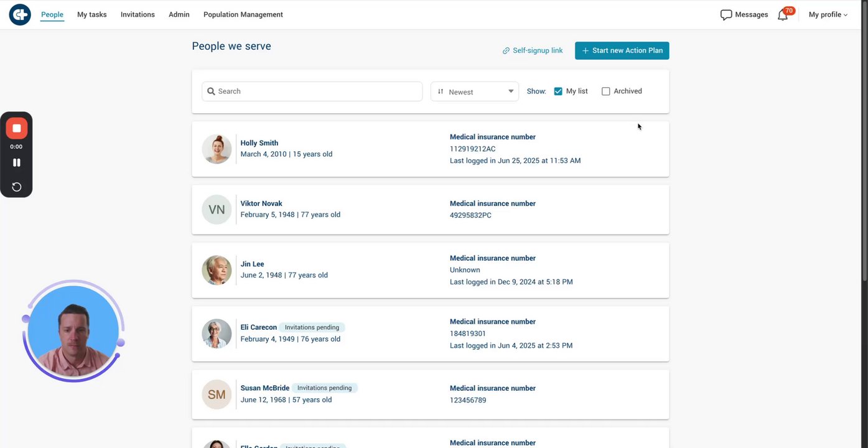Image resolution: width=868 pixels, height=448 pixels.
Task: Open Holly Smith's profile photo
Action: (x=217, y=149)
